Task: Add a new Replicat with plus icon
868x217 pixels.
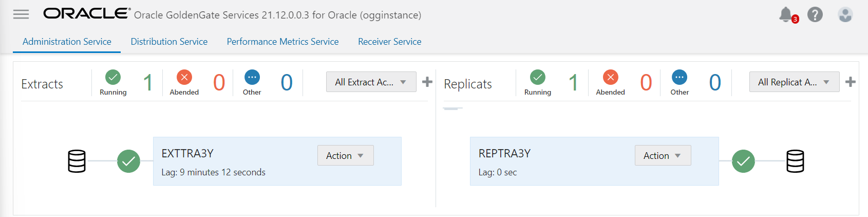Action: click(851, 82)
